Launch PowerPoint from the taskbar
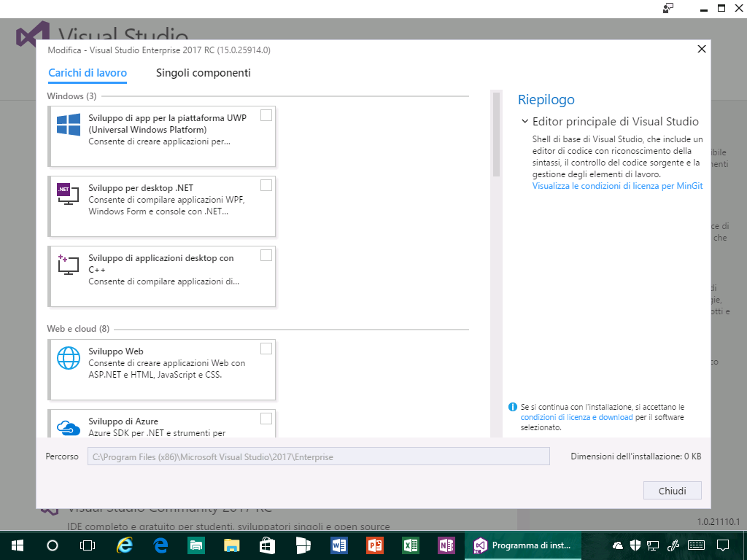The height and width of the screenshot is (560, 747). pyautogui.click(x=375, y=545)
